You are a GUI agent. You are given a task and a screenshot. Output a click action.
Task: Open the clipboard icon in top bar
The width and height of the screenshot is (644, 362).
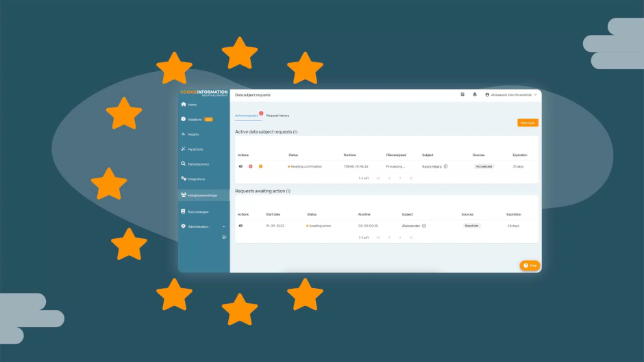pyautogui.click(x=462, y=95)
